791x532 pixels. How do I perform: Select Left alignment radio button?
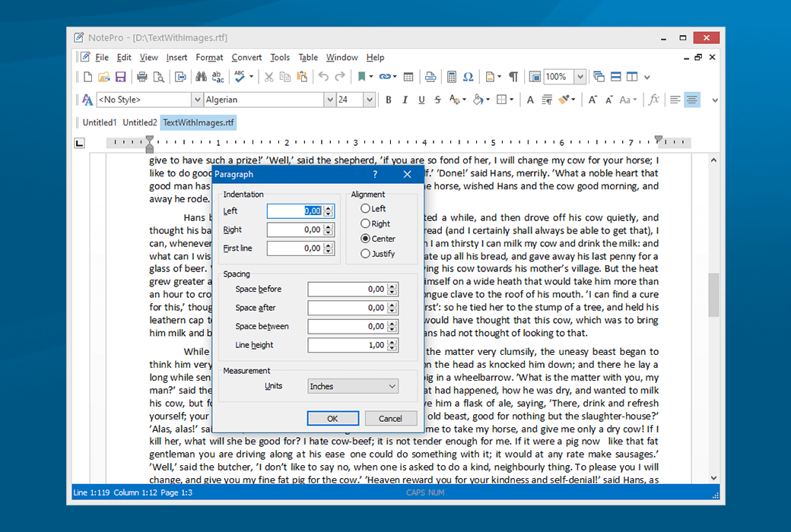click(x=365, y=208)
